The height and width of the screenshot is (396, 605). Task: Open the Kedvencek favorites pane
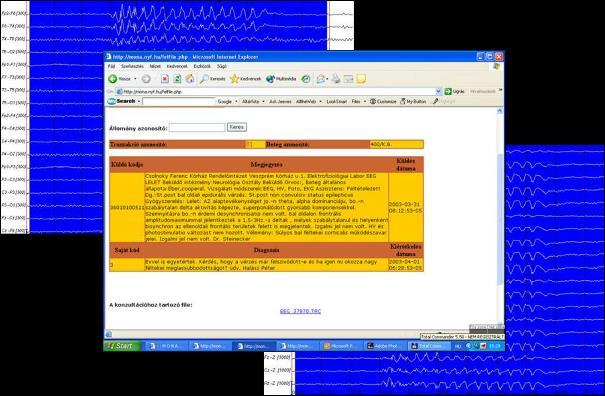(245, 79)
